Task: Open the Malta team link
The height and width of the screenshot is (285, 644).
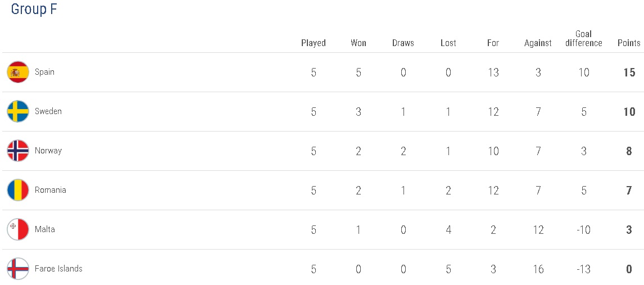Action: (x=45, y=229)
